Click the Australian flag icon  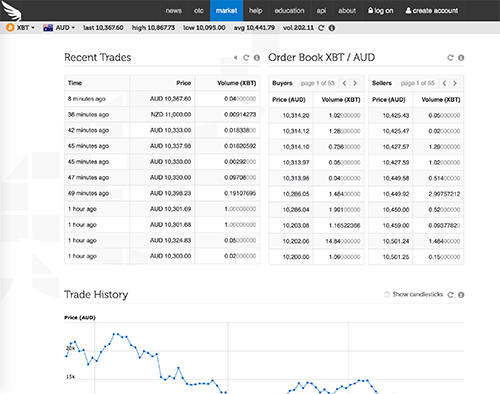tap(48, 28)
